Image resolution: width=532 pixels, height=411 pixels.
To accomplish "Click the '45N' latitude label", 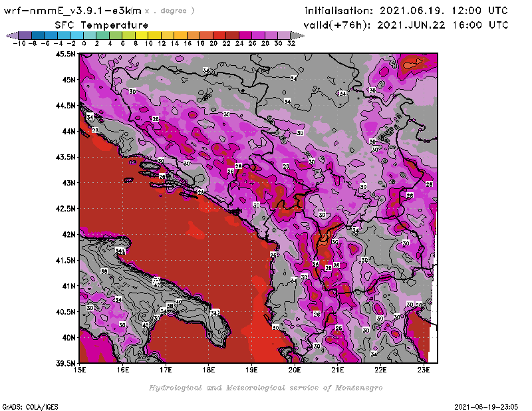I will pos(69,80).
